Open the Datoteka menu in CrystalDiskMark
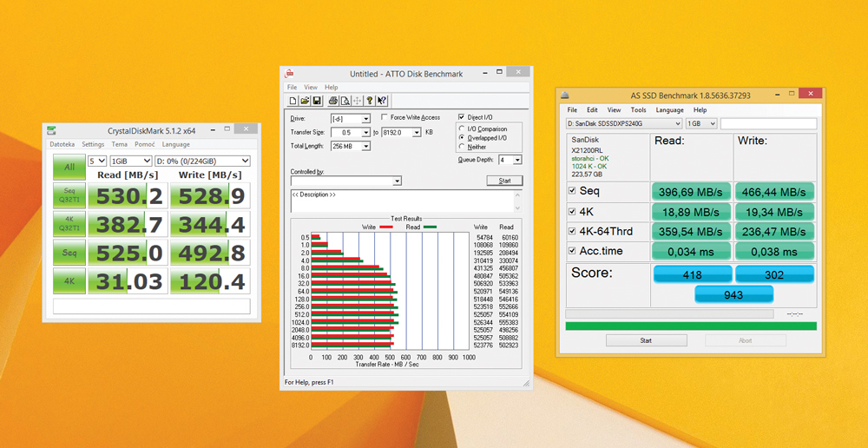Viewport: 868px width, 448px height. click(x=62, y=144)
